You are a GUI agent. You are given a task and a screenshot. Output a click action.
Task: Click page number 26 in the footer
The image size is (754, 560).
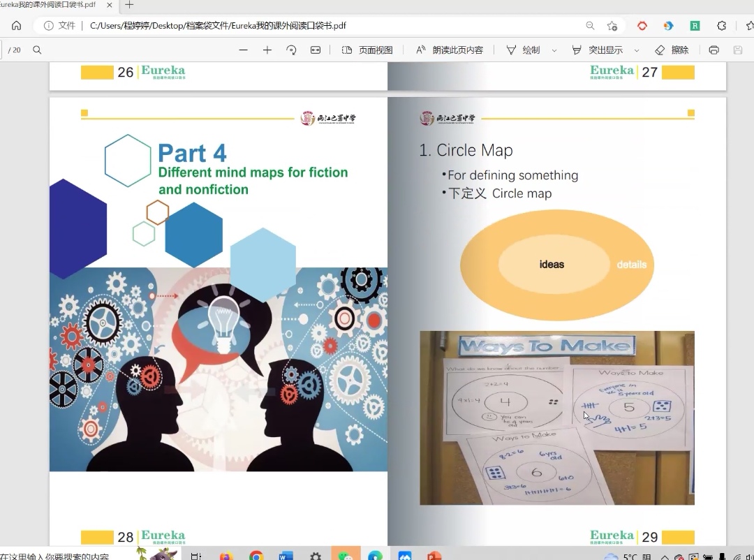(126, 72)
